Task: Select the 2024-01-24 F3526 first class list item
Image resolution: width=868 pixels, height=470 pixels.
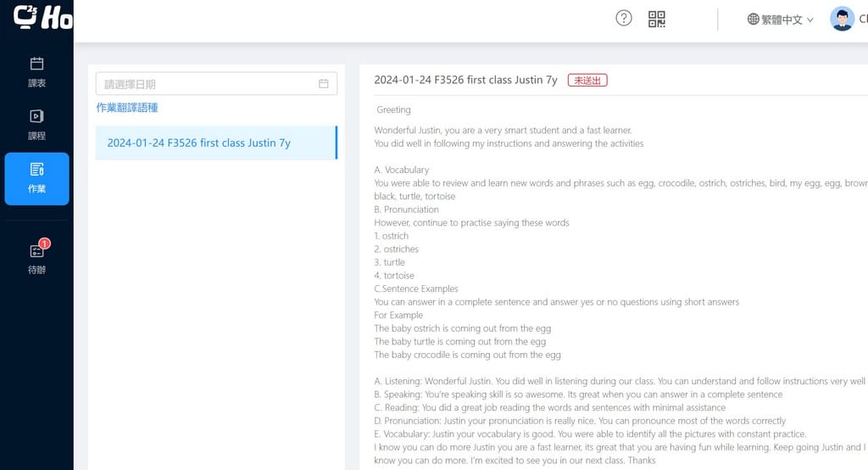Action: 216,143
